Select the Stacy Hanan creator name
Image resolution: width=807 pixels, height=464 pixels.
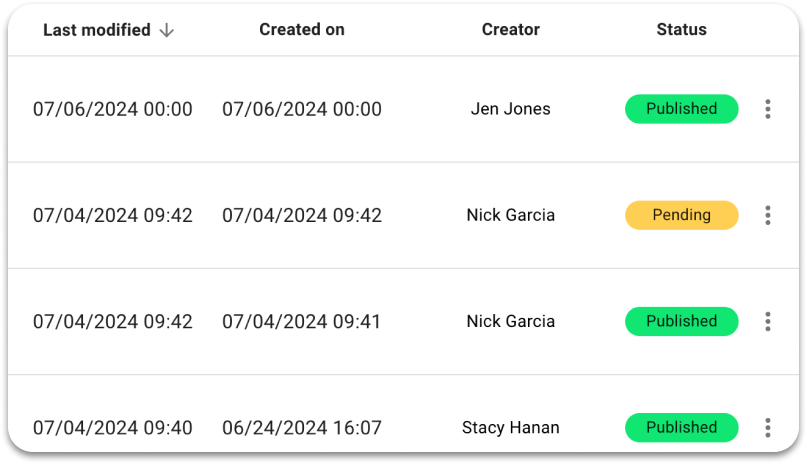(x=511, y=427)
